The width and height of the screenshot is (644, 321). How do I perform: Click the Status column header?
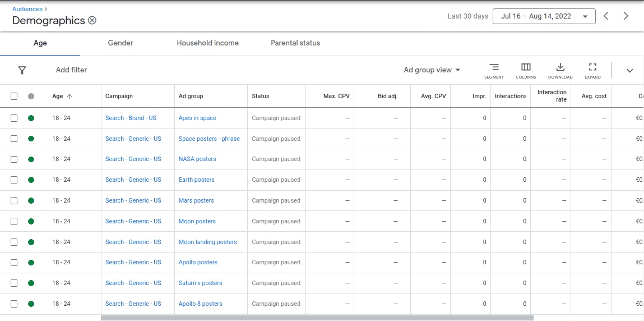(x=261, y=96)
